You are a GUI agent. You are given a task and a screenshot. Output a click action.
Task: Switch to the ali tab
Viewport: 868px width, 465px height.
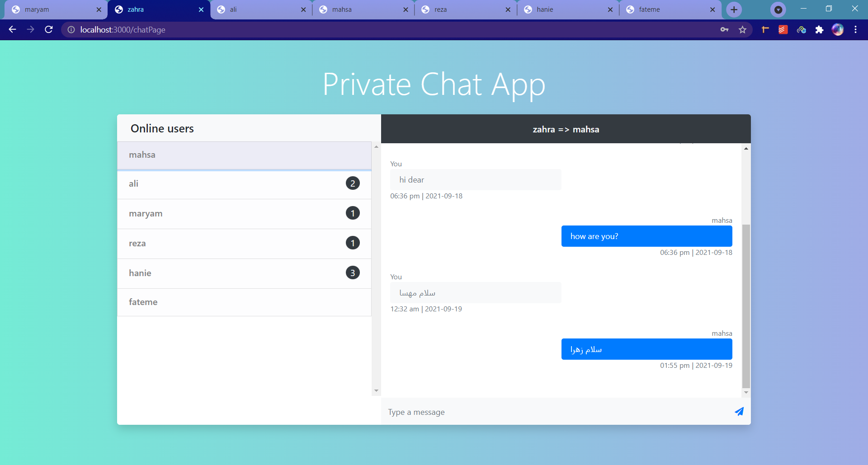pyautogui.click(x=261, y=9)
